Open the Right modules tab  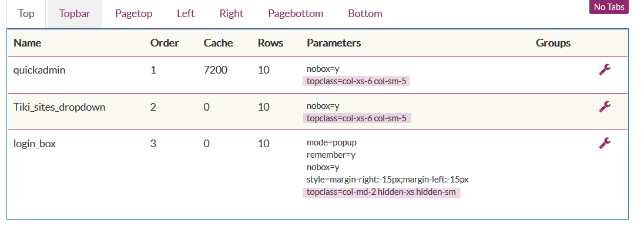232,14
